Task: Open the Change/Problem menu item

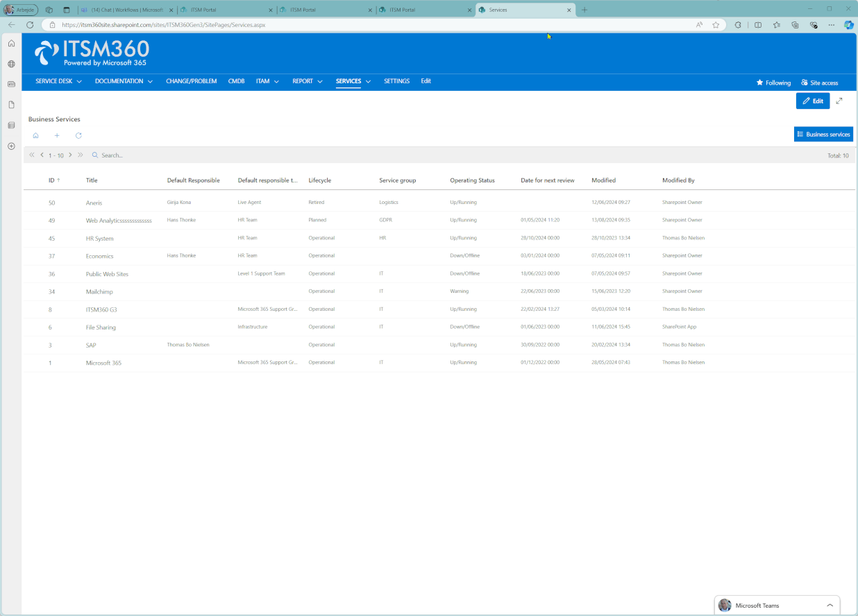Action: [x=191, y=81]
